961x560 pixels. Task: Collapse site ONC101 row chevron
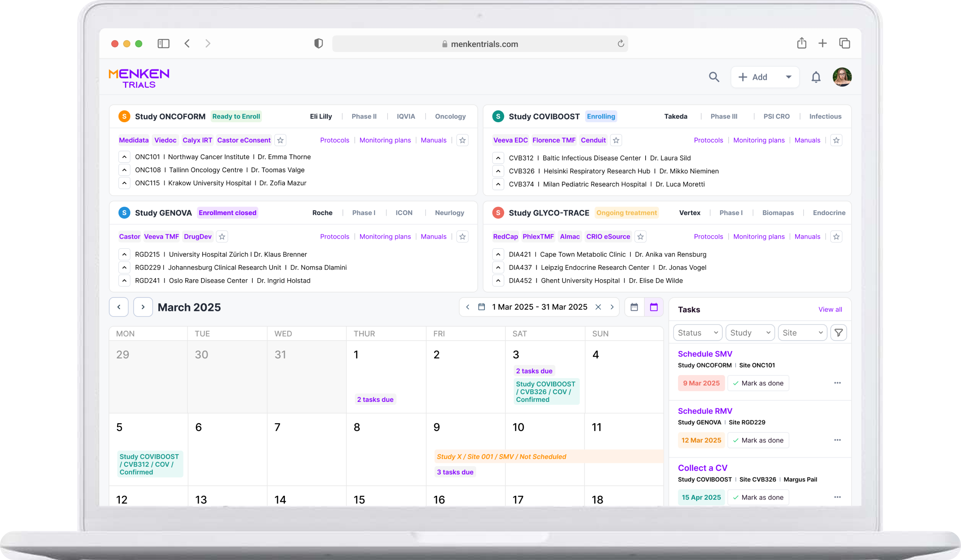(124, 157)
